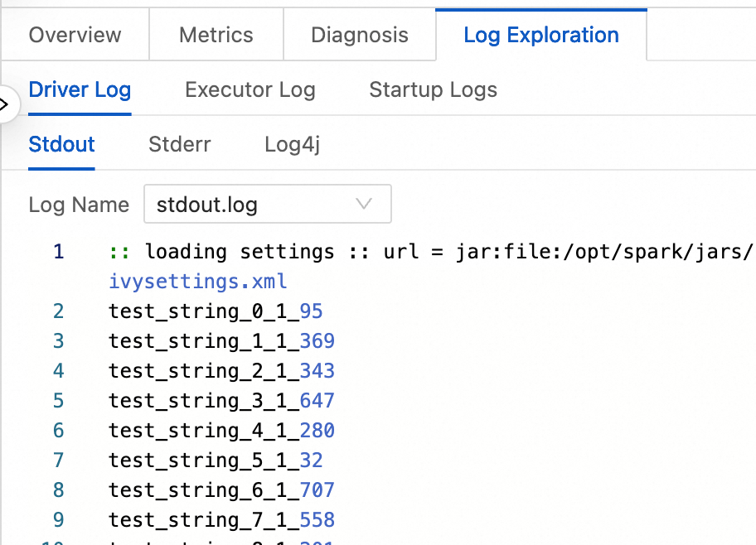Open the Metrics tab
This screenshot has width=756, height=545.
[x=216, y=35]
